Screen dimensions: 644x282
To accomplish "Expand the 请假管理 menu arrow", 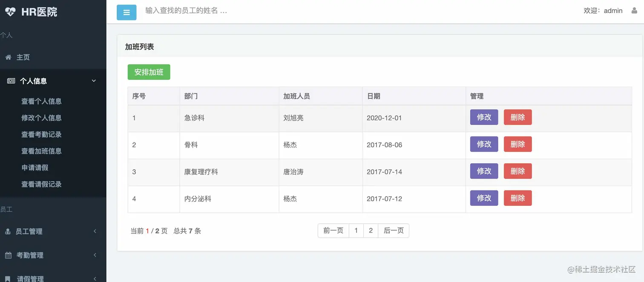I will [x=95, y=279].
